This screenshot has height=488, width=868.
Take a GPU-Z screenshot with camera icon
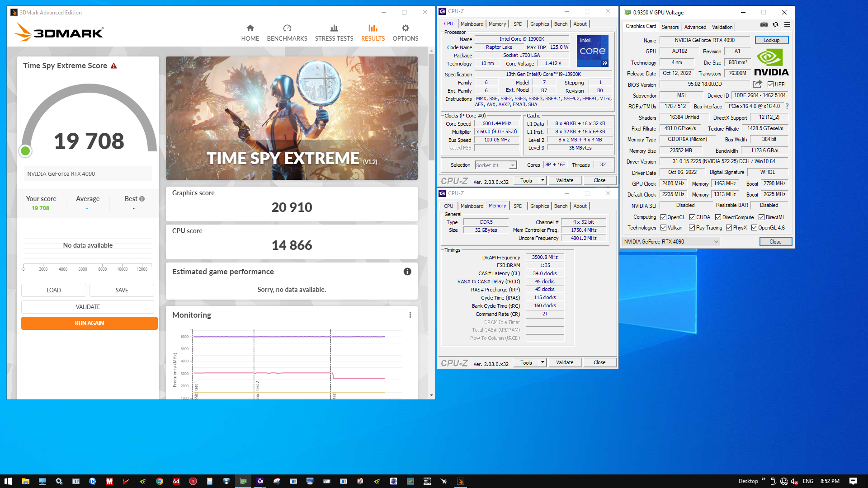click(x=764, y=24)
